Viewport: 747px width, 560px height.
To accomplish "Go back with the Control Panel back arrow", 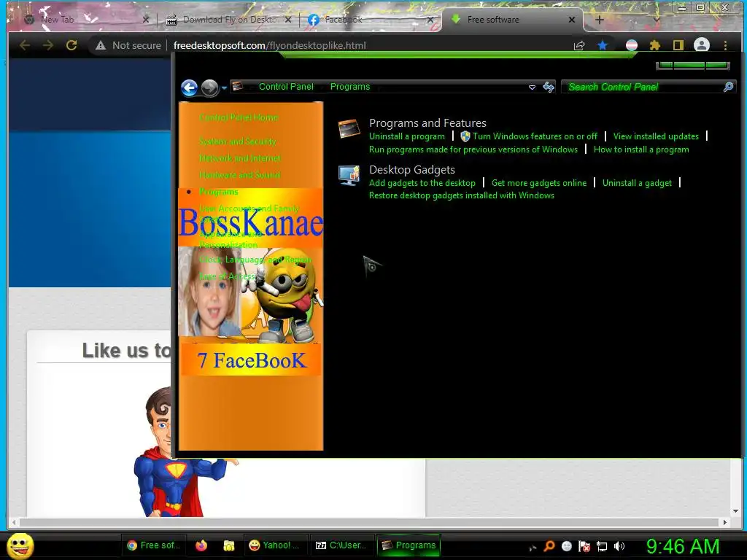I will tap(189, 87).
